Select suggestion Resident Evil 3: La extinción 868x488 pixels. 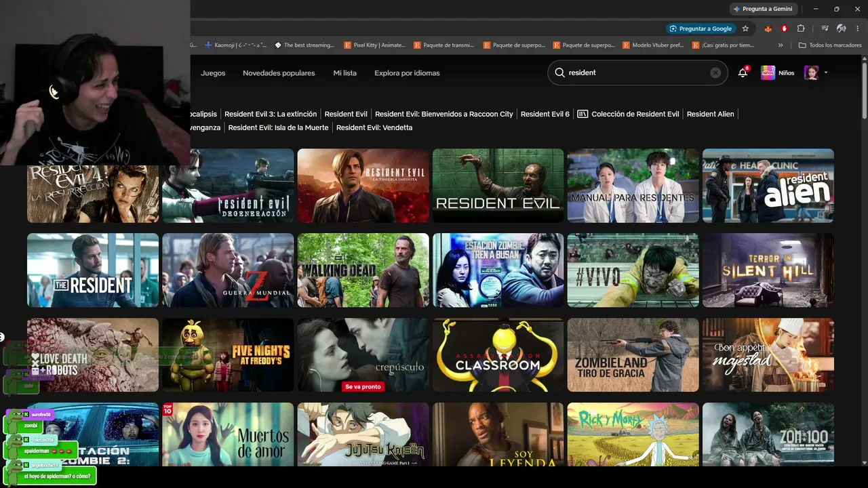click(x=271, y=114)
